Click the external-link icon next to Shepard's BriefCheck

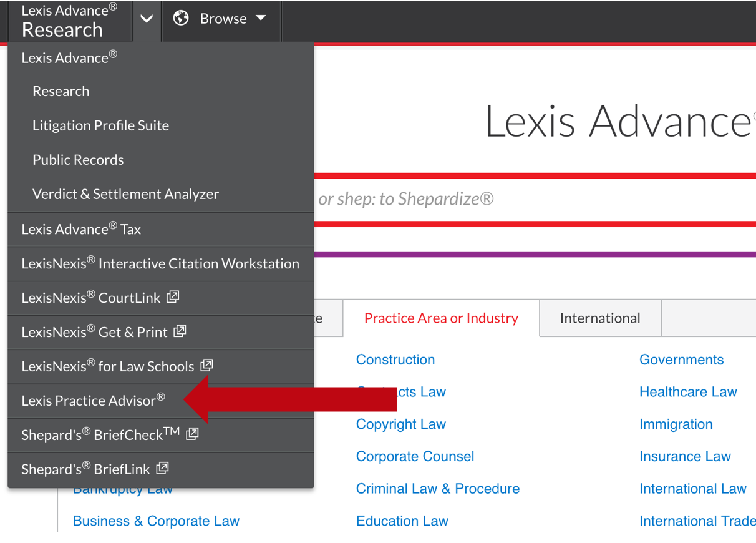[x=193, y=434]
